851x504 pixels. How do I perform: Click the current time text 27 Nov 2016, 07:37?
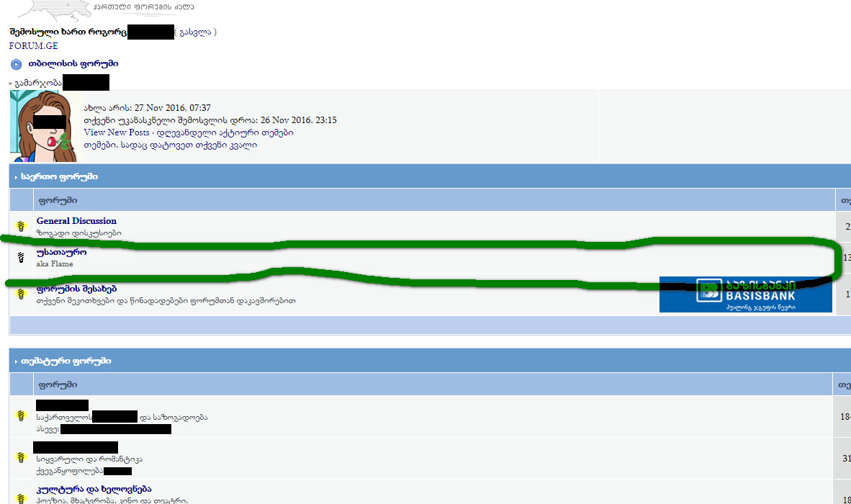pos(172,108)
